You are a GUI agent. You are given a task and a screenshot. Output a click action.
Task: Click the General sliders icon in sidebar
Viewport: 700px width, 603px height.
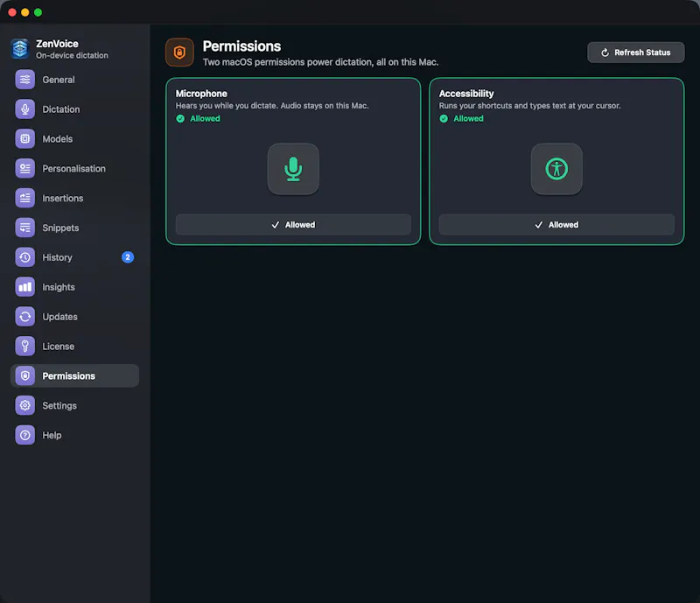(x=25, y=80)
